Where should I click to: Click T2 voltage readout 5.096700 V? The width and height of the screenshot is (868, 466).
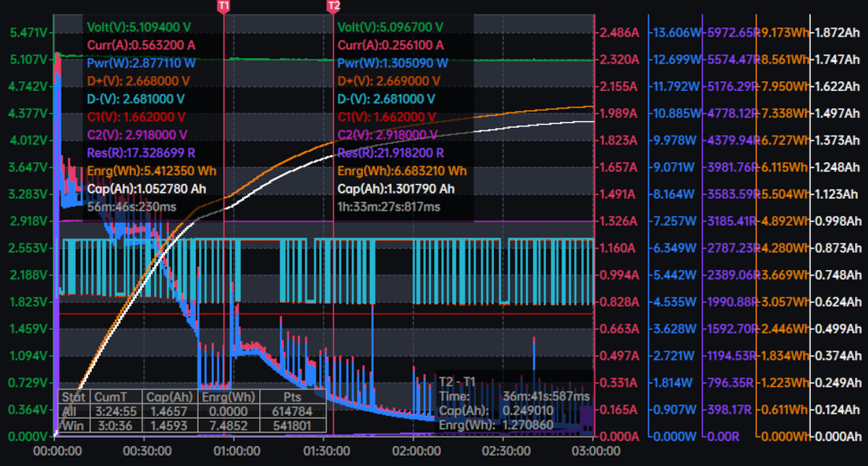391,27
